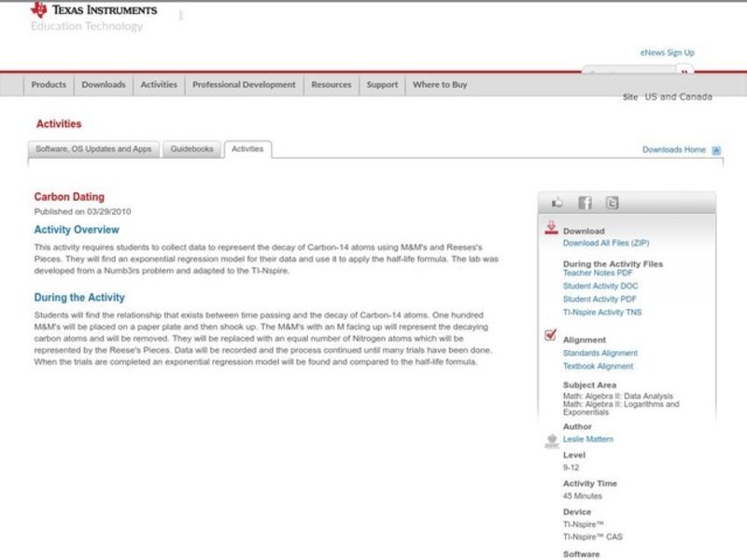Image resolution: width=747 pixels, height=560 pixels.
Task: Click inside the site search field
Action: click(627, 72)
